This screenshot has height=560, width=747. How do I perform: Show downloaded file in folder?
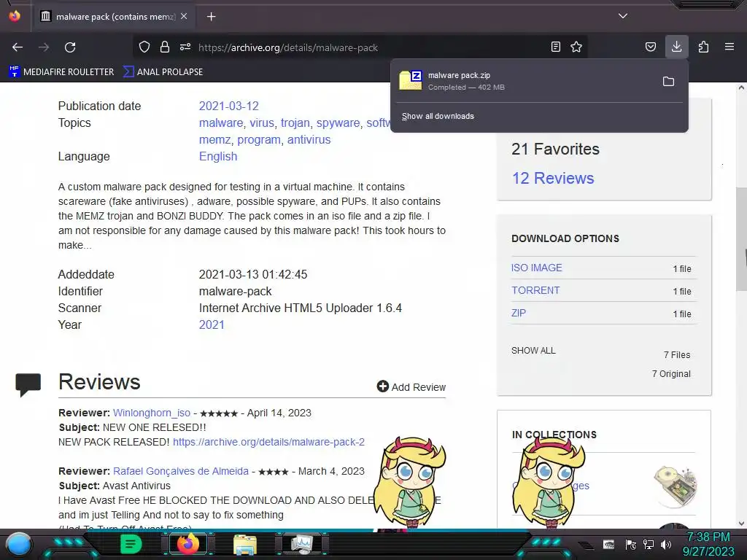coord(668,82)
